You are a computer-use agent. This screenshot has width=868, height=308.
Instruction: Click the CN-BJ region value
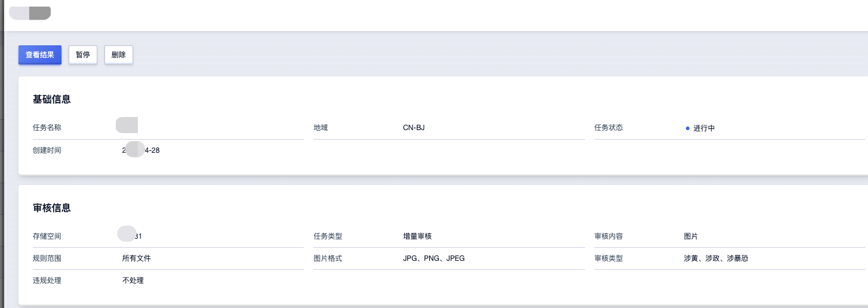pos(414,128)
